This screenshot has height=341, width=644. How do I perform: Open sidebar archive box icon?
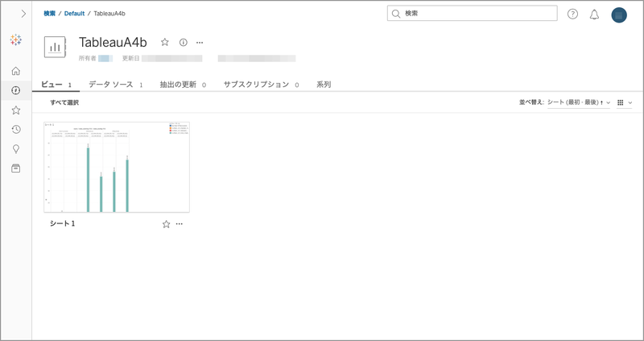(15, 168)
